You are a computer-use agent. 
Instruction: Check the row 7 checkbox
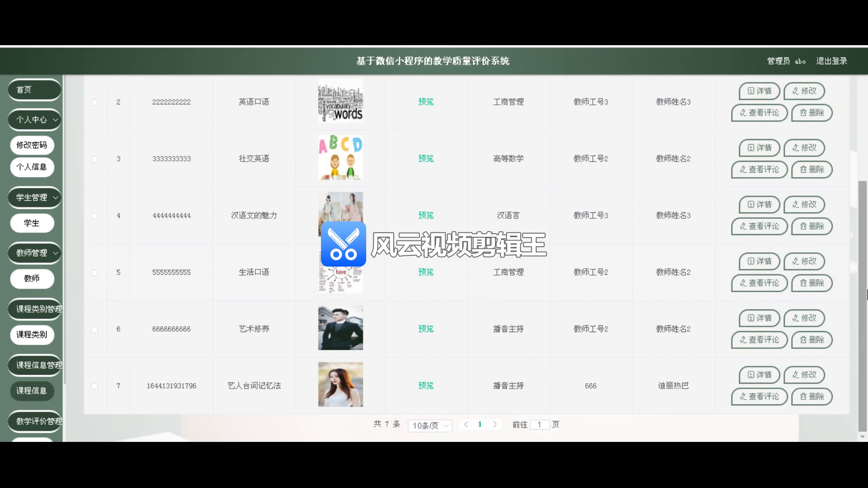[94, 386]
